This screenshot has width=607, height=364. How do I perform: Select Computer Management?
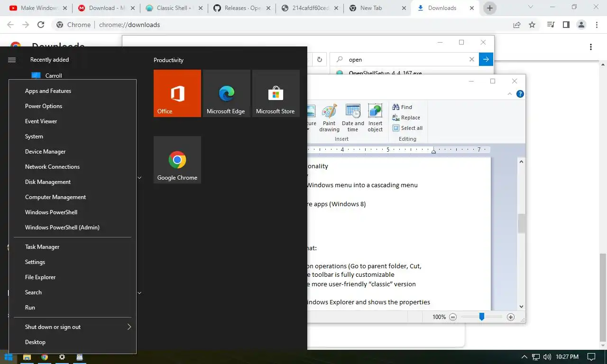coord(72,197)
